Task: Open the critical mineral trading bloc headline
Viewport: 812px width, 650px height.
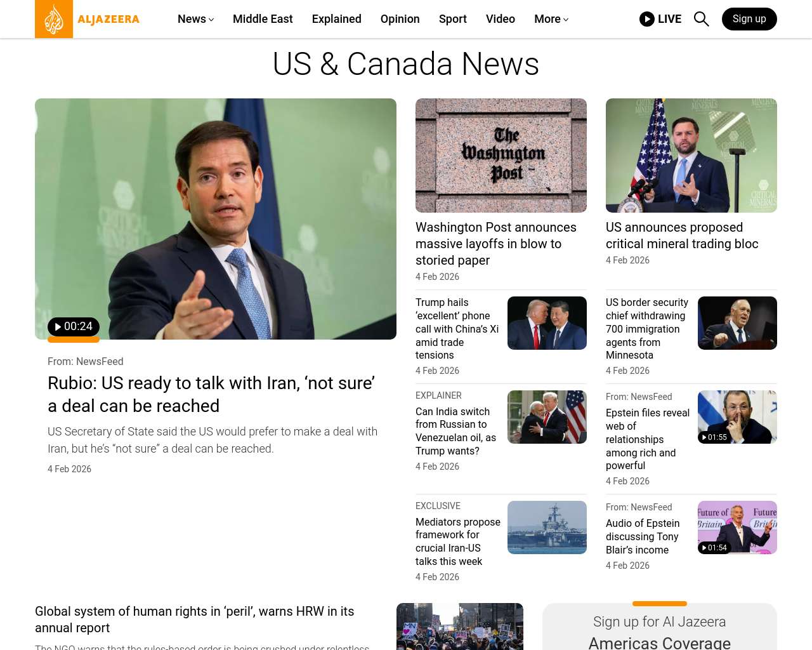Action: 682,235
